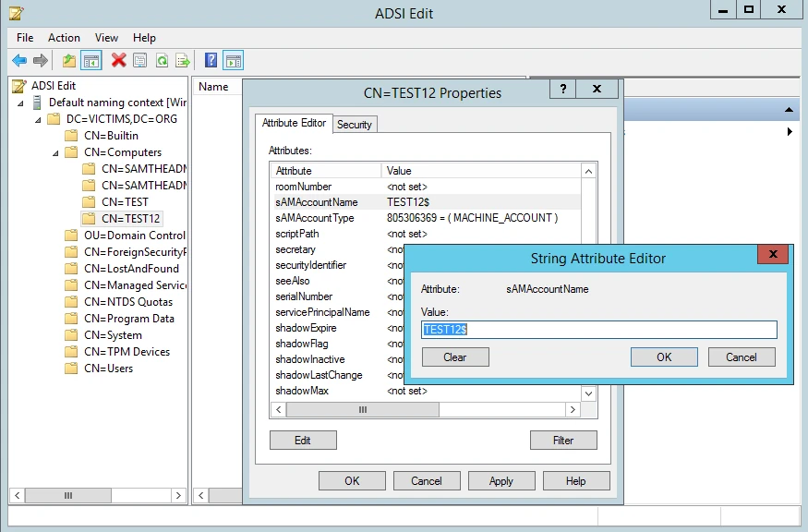Viewport: 808px width, 532px height.
Task: Open the Action menu
Action: pos(64,38)
